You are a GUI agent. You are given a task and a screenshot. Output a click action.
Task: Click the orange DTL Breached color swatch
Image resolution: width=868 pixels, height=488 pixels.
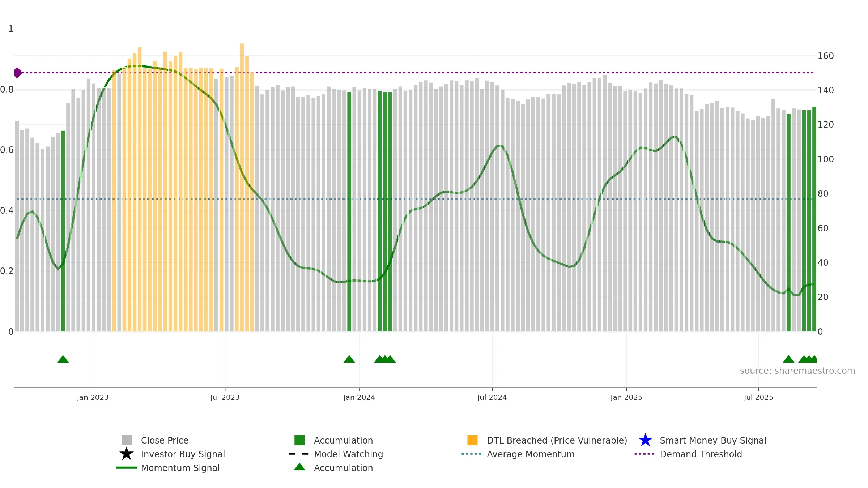click(x=472, y=440)
